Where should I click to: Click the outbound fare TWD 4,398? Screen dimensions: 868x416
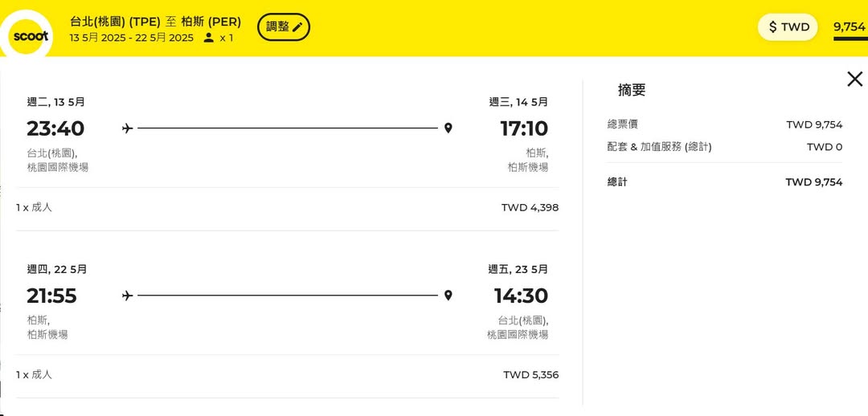click(530, 208)
